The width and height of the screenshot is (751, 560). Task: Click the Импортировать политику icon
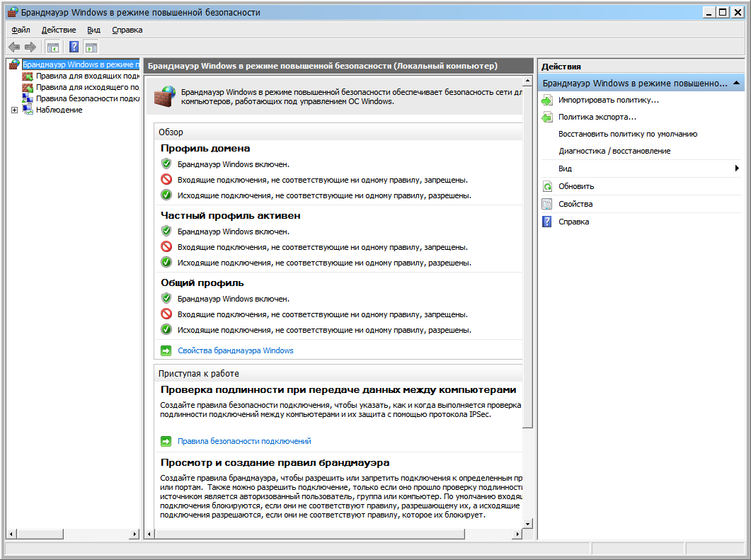tap(547, 100)
